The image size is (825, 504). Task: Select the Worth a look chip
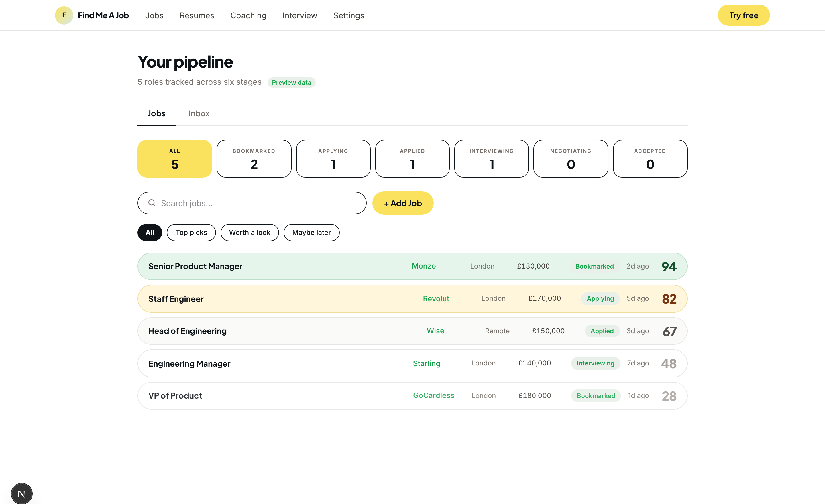(250, 233)
